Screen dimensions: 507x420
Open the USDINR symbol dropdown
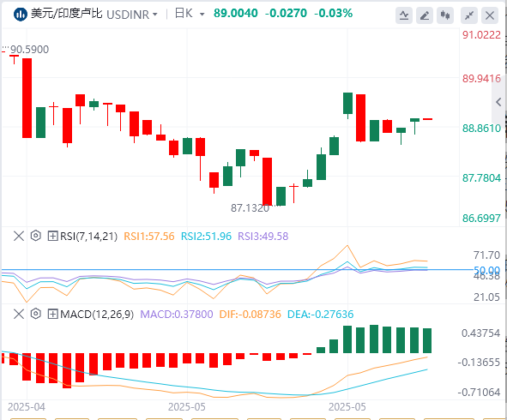pyautogui.click(x=132, y=15)
